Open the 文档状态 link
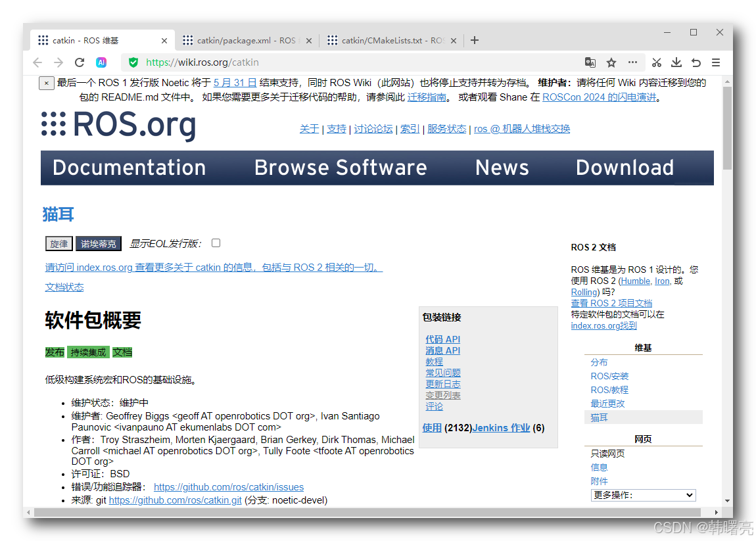The width and height of the screenshot is (756, 541). [64, 287]
